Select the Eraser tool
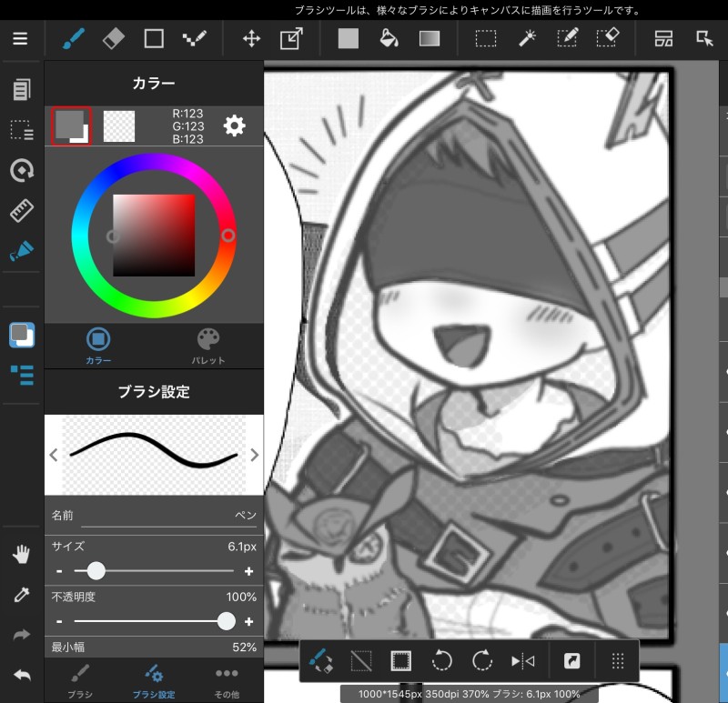Image resolution: width=728 pixels, height=703 pixels. pyautogui.click(x=113, y=38)
